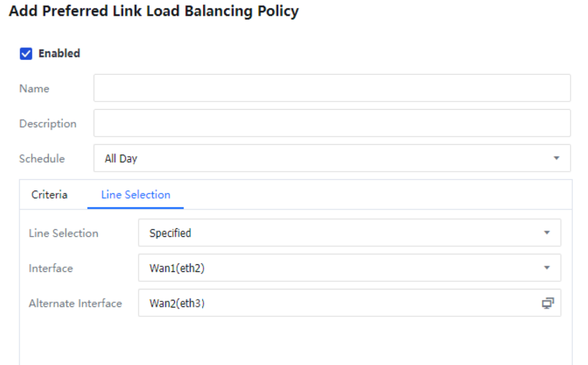Focus the Description input field
The image size is (588, 365).
point(332,123)
